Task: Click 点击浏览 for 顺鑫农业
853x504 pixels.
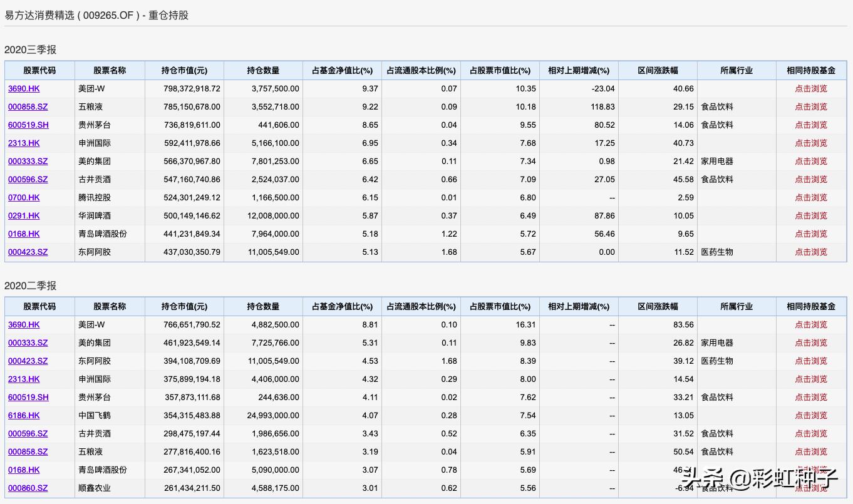Action: click(812, 488)
